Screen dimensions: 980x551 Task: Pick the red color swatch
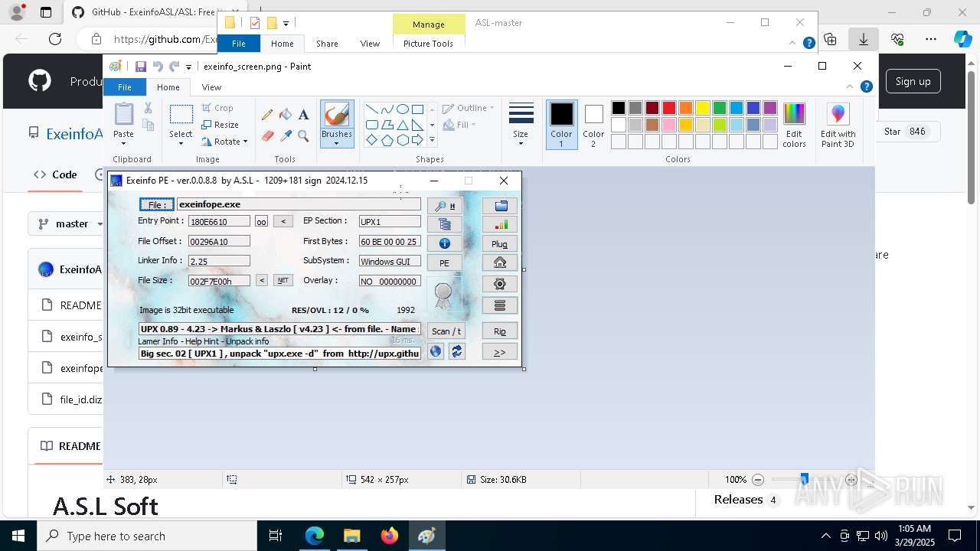[669, 108]
